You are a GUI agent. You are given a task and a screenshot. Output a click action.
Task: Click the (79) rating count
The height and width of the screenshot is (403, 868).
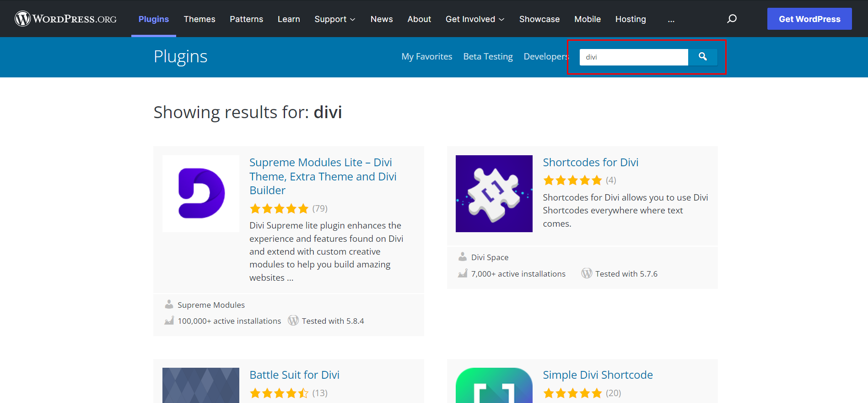(x=320, y=209)
